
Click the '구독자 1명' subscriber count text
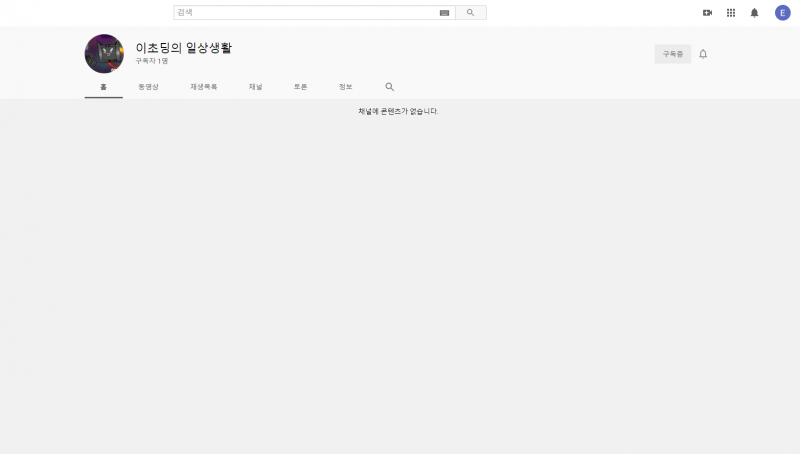(152, 62)
